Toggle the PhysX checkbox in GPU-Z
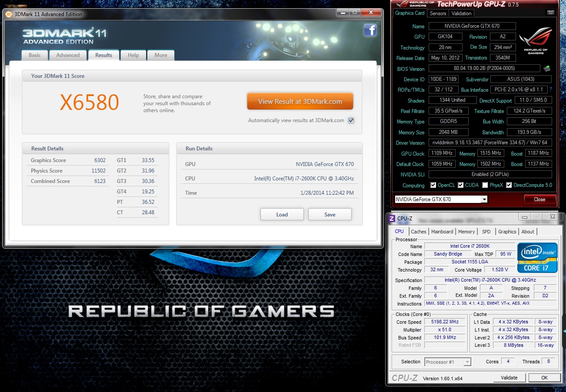This screenshot has height=392, width=566. click(x=485, y=185)
